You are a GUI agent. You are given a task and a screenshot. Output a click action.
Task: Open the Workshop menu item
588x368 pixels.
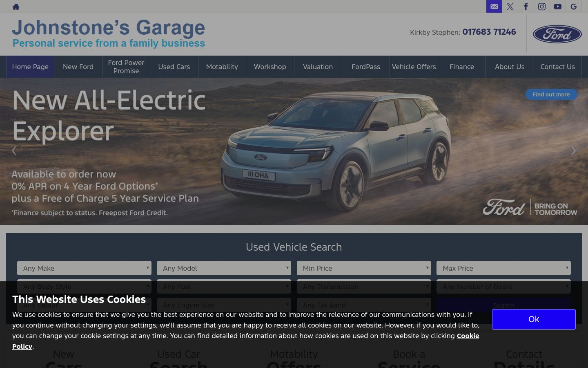pos(270,67)
